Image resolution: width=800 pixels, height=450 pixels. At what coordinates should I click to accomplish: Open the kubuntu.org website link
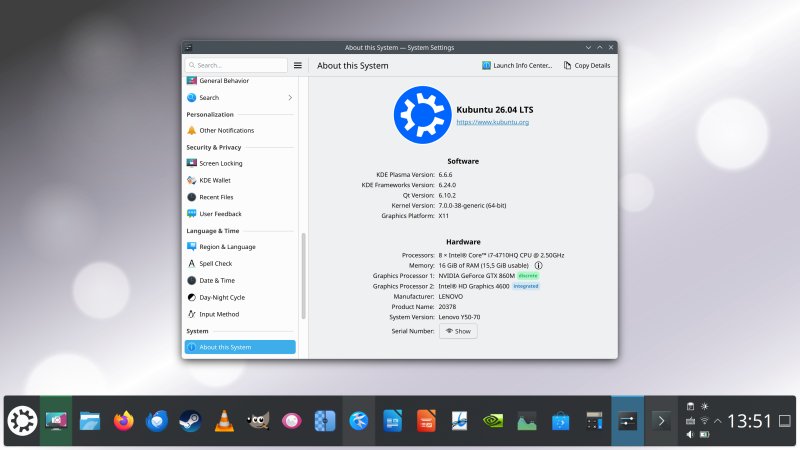492,122
